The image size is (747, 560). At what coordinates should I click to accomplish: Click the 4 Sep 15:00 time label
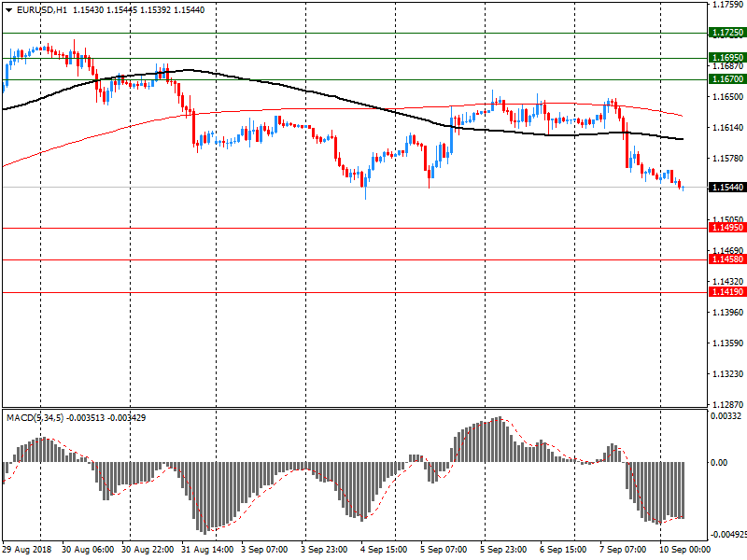click(x=384, y=550)
